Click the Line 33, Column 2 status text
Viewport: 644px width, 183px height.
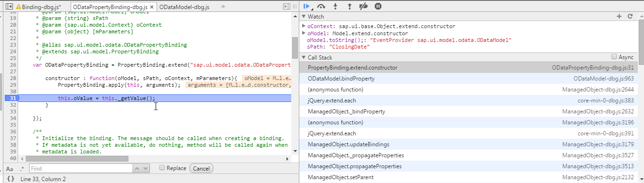pyautogui.click(x=43, y=179)
